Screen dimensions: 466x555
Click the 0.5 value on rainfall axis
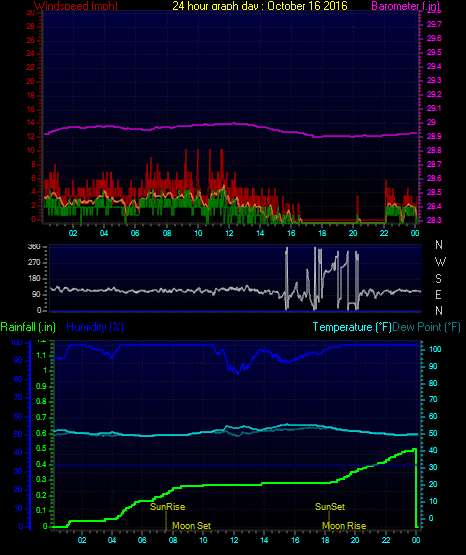[x=41, y=448]
